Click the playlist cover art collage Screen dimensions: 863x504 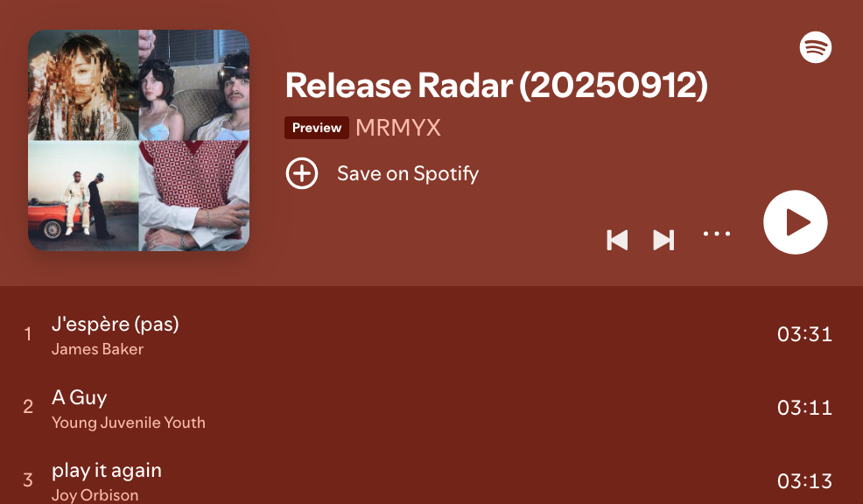point(138,140)
